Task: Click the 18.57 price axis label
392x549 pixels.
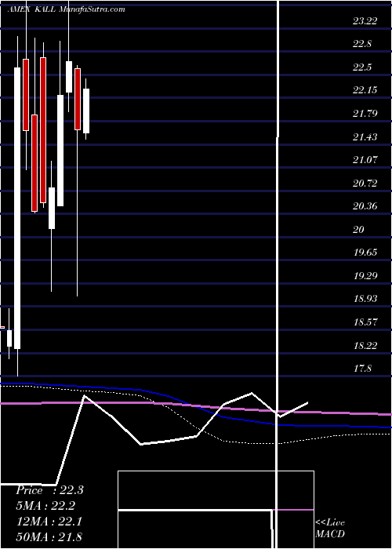Action: (x=365, y=322)
